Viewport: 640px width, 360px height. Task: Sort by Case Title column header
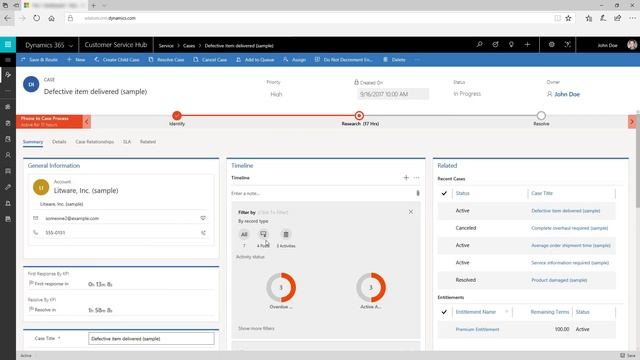542,193
